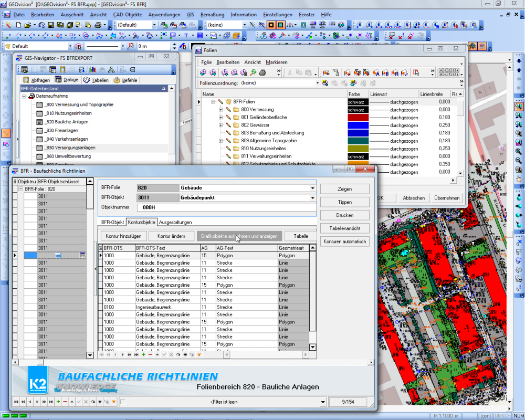Toggle the checkbox beside _800 Vermessung und Topographie
The width and height of the screenshot is (525, 420).
click(39, 104)
